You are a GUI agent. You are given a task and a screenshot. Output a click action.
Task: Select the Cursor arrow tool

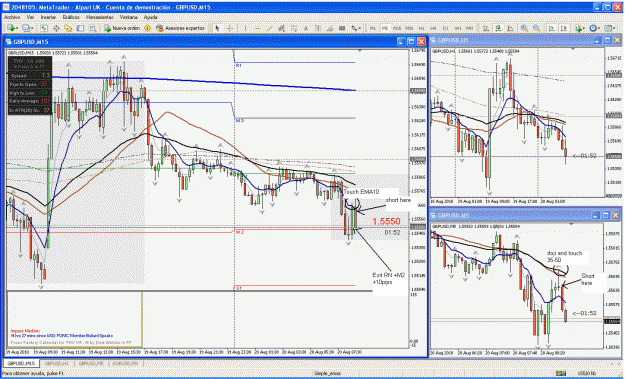coord(217,28)
